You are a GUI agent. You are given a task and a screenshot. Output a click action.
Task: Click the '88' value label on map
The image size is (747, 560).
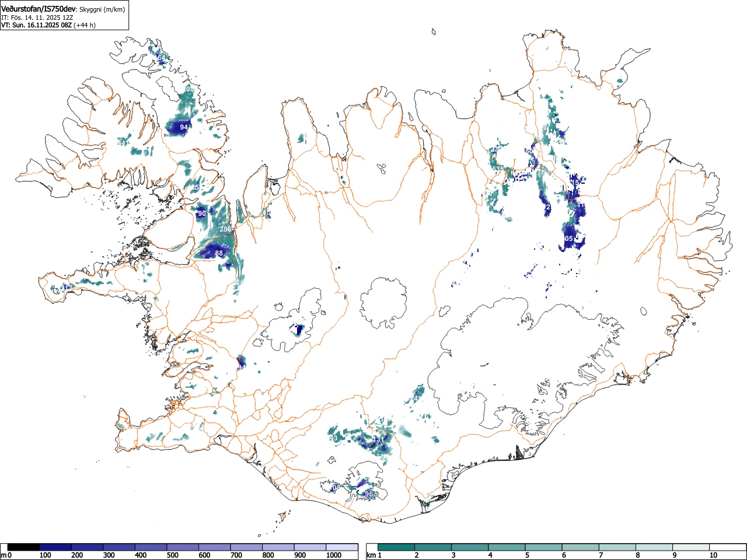tap(219, 253)
